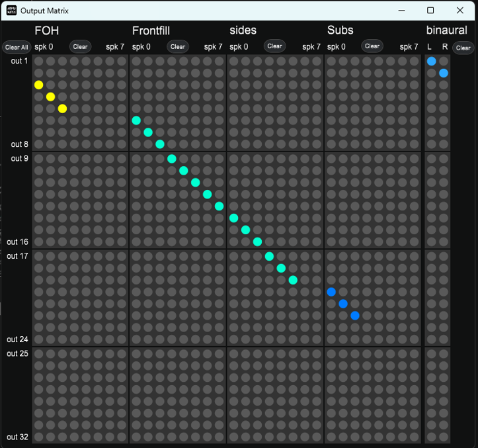Toggle Frontfill spk 5 patch on out 11
Screen dimensions: 478x448
(x=196, y=183)
